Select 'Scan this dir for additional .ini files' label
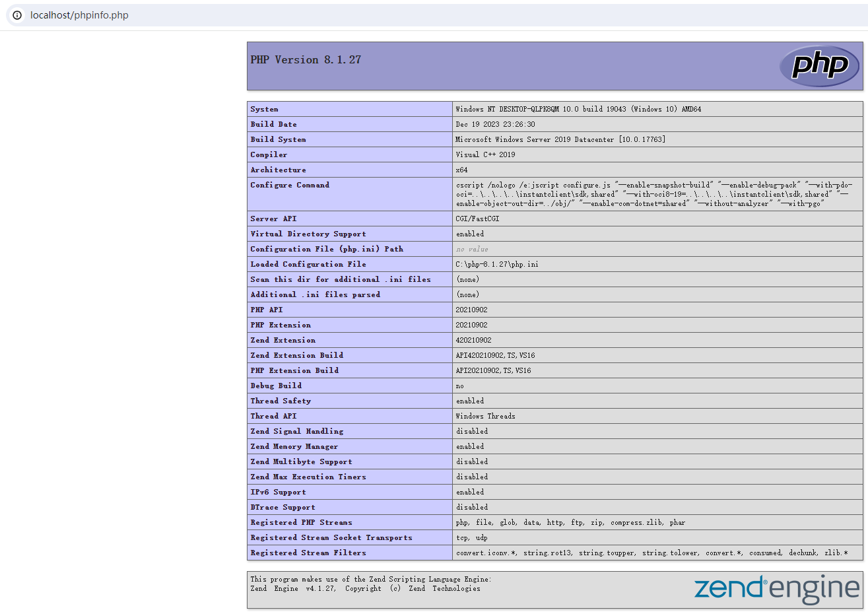868x612 pixels. (x=341, y=280)
